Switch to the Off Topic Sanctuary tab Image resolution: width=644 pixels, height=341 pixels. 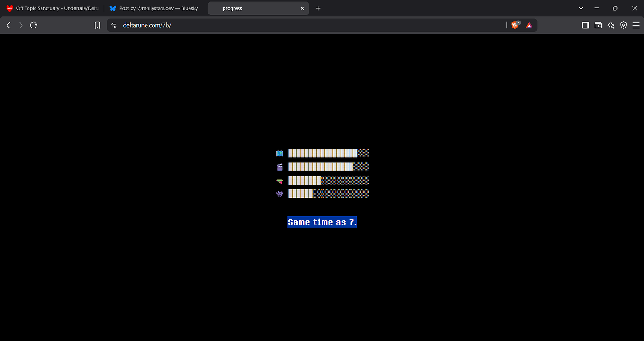(52, 8)
